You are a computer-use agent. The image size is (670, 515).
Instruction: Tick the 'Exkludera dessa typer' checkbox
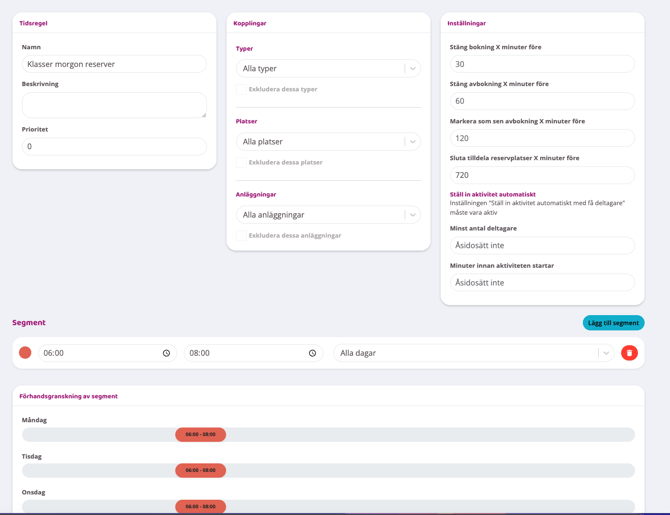[x=242, y=89]
